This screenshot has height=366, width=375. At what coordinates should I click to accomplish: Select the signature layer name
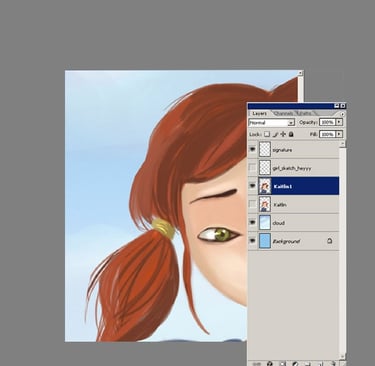[282, 150]
